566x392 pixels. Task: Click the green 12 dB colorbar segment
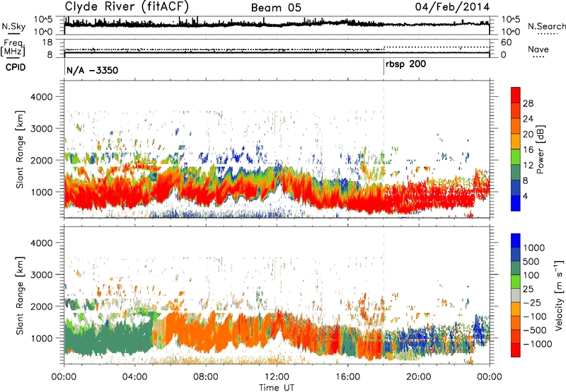(x=516, y=156)
